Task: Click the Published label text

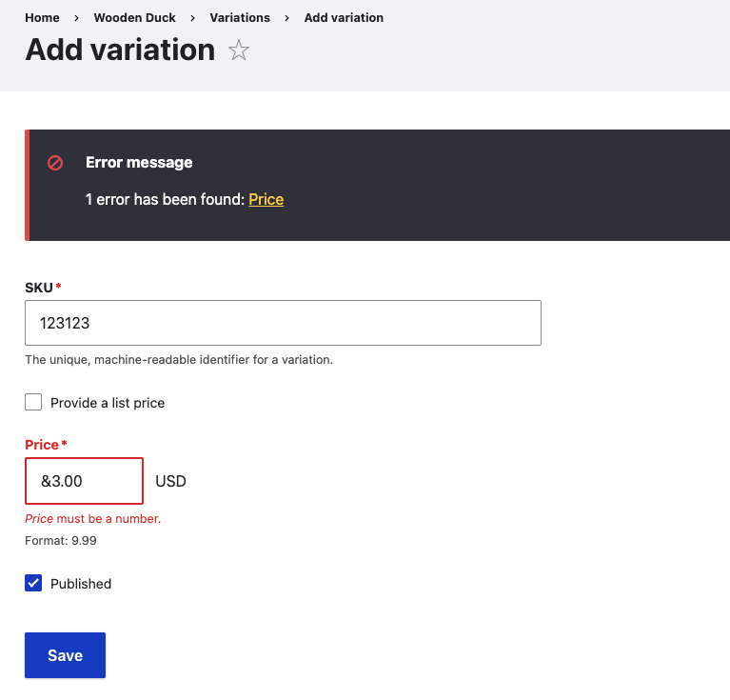Action: [81, 584]
